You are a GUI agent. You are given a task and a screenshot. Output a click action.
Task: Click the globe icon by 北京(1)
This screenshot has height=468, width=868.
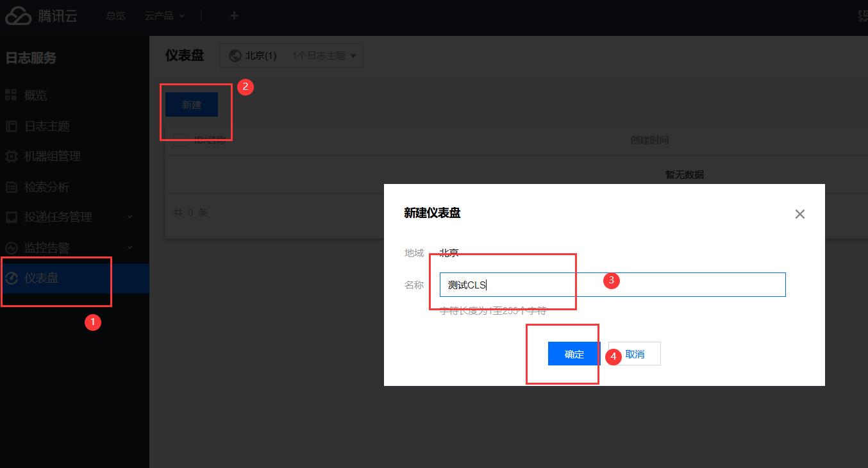235,56
